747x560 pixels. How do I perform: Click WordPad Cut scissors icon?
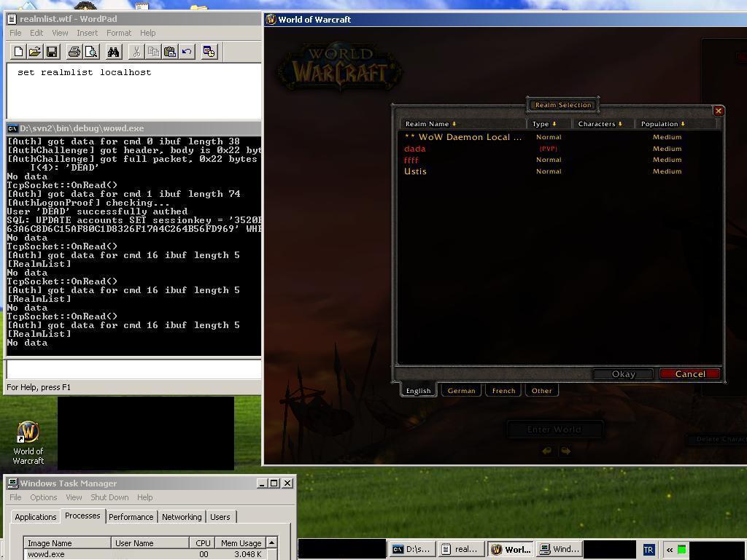(136, 52)
